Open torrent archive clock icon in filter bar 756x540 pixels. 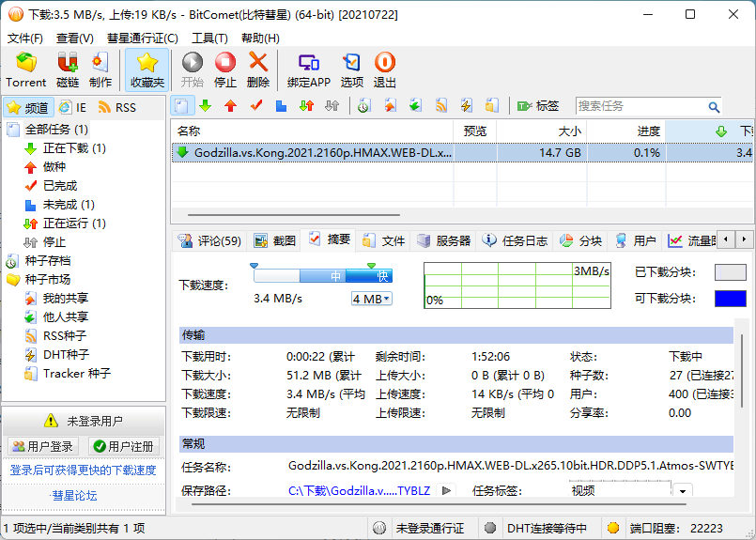point(364,105)
